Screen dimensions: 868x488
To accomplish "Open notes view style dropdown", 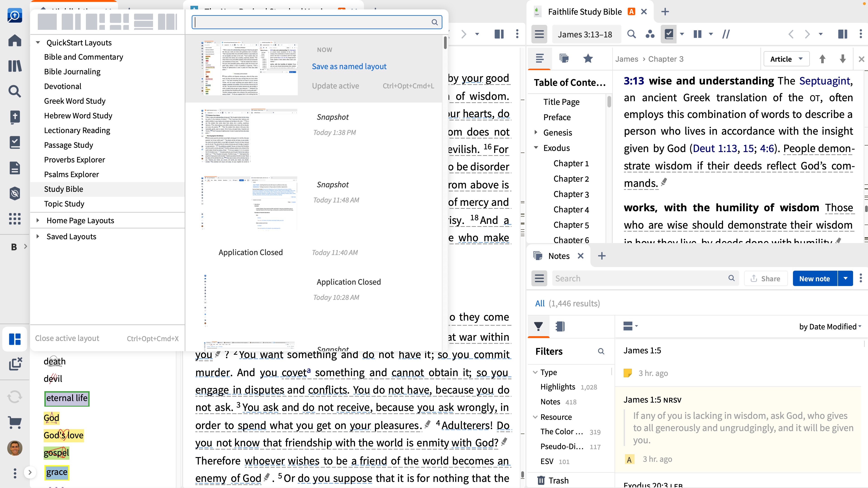I will point(630,326).
